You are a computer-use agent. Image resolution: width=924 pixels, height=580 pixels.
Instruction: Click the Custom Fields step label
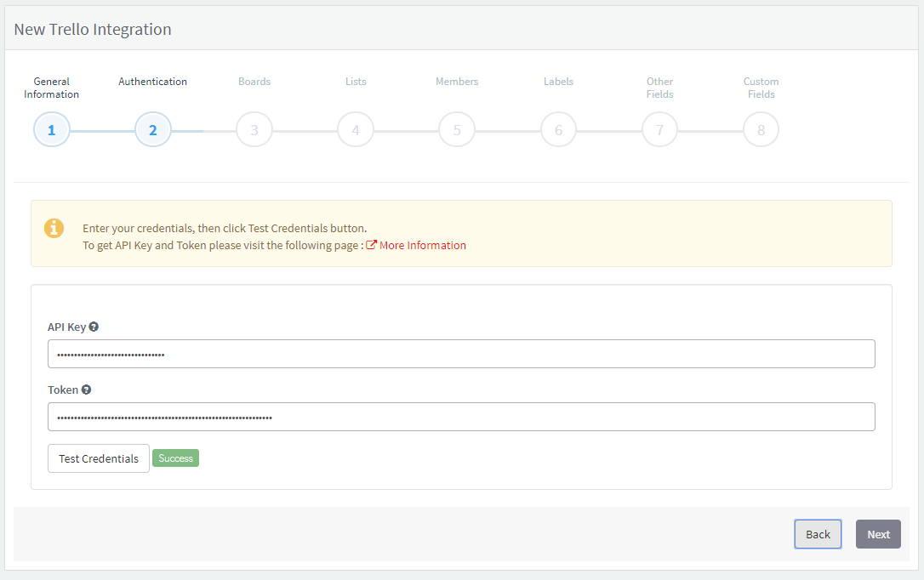click(761, 88)
